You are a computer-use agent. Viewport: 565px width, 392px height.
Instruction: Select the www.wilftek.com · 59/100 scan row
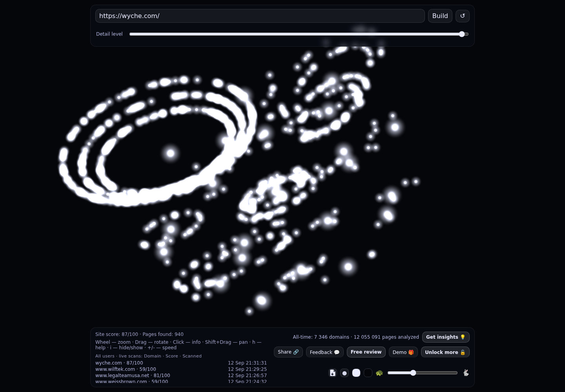[x=181, y=369]
